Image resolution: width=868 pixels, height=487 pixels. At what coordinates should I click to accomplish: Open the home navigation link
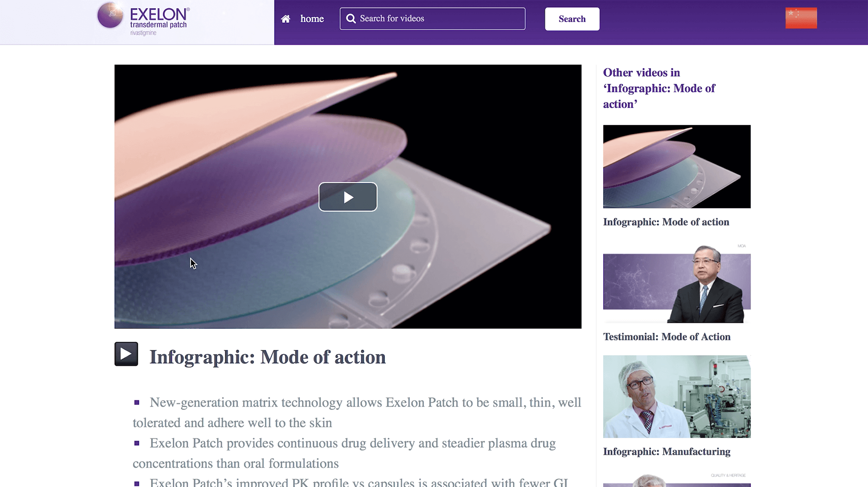tap(312, 19)
